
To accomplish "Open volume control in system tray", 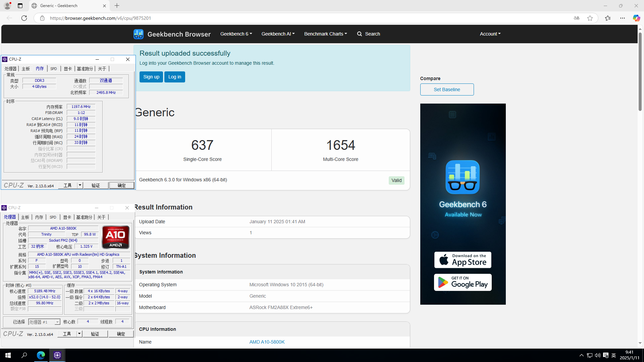I will click(x=598, y=355).
